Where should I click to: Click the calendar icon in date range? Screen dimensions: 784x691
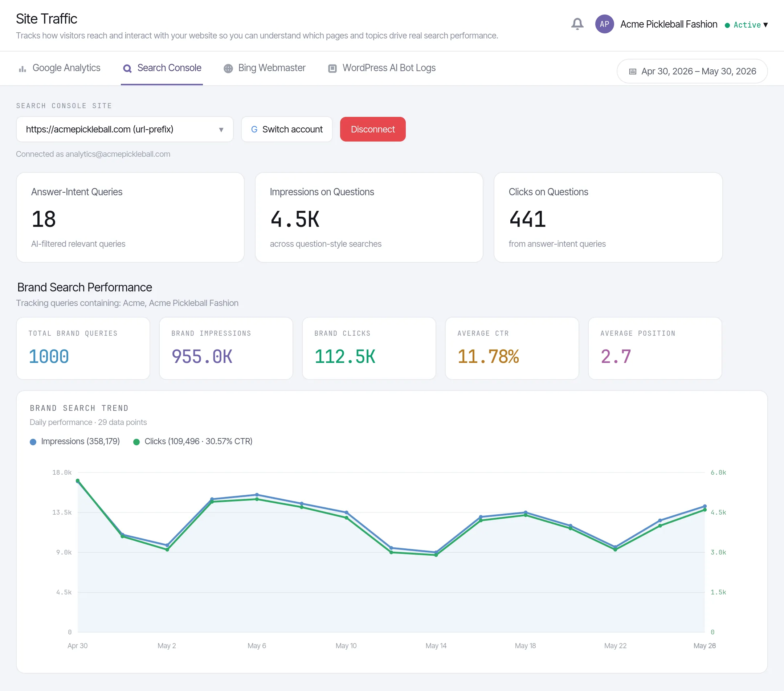pyautogui.click(x=633, y=71)
